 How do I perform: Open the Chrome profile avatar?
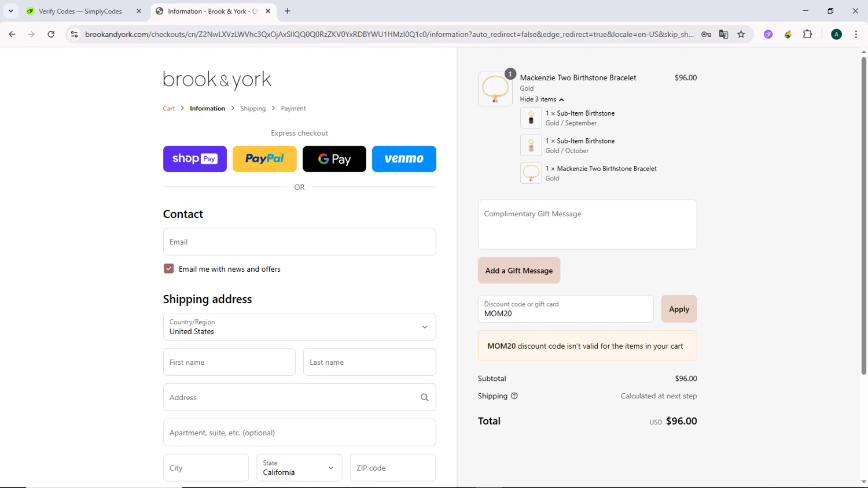pos(836,34)
